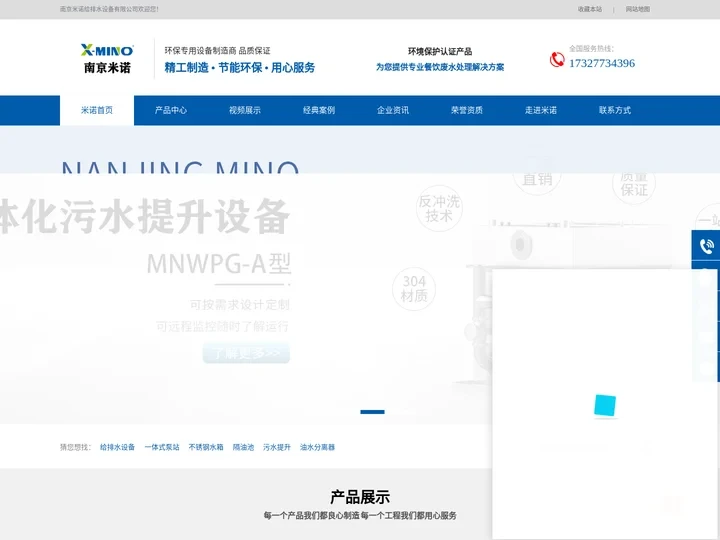Click the red telephone hotline icon
The width and height of the screenshot is (720, 540).
coord(557,60)
